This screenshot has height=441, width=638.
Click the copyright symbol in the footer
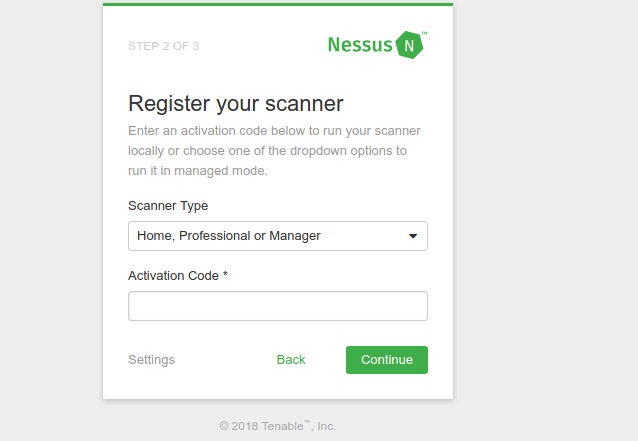224,426
